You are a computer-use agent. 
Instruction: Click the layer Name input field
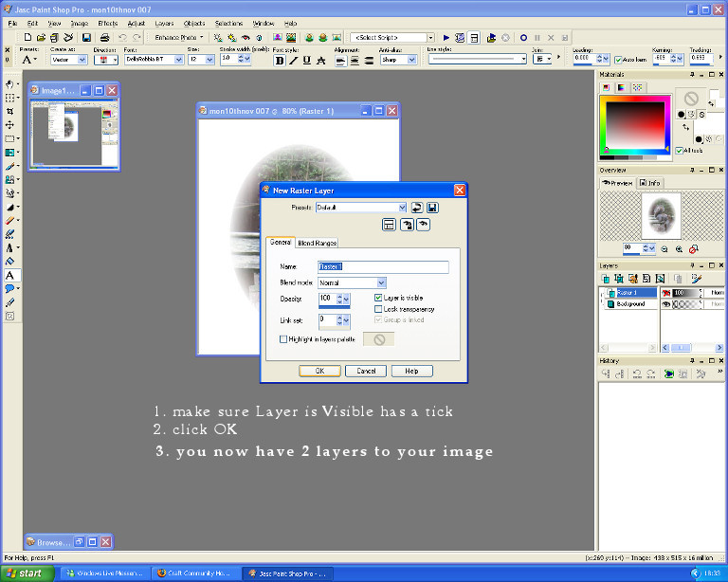383,267
